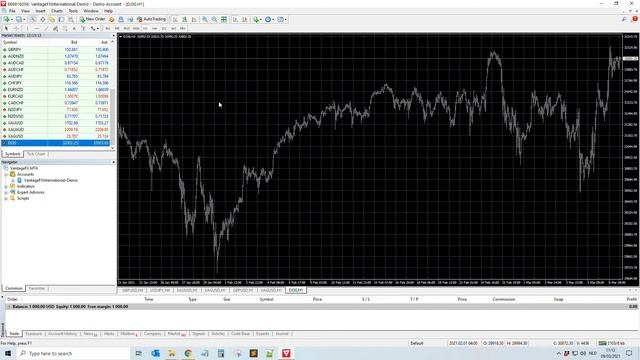This screenshot has width=640, height=360.
Task: Switch chart to Bar Chart mode
Action: [175, 19]
